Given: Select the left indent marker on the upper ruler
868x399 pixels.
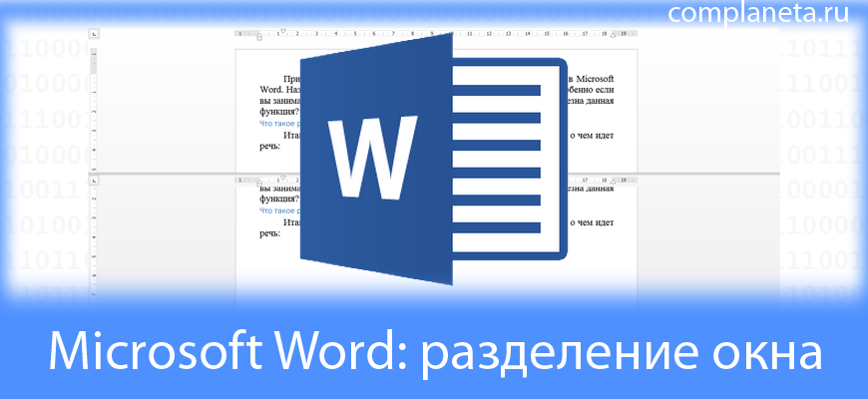Looking at the screenshot, I should pyautogui.click(x=259, y=39).
